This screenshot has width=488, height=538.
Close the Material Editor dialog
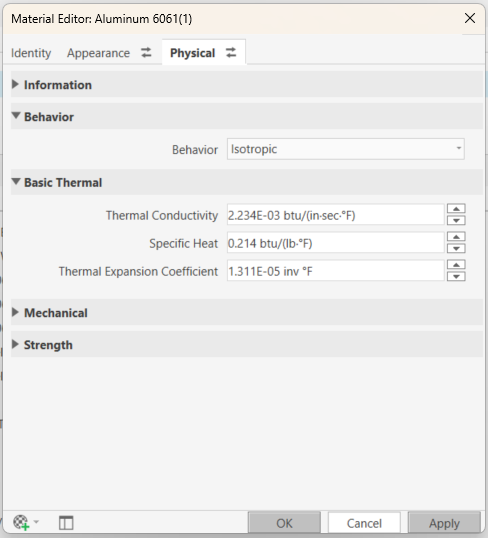[x=470, y=18]
